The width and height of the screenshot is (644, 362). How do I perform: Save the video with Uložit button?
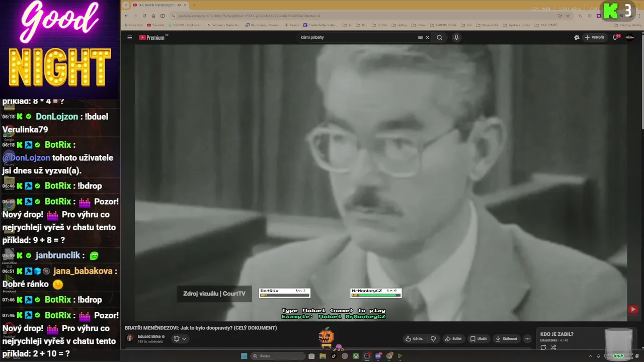(478, 339)
